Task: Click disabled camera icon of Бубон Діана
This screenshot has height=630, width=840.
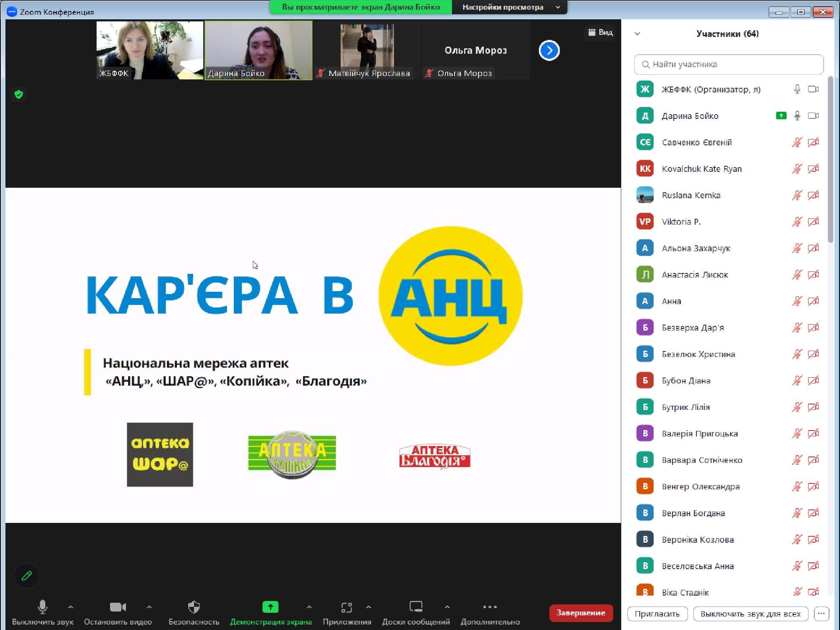Action: (814, 380)
